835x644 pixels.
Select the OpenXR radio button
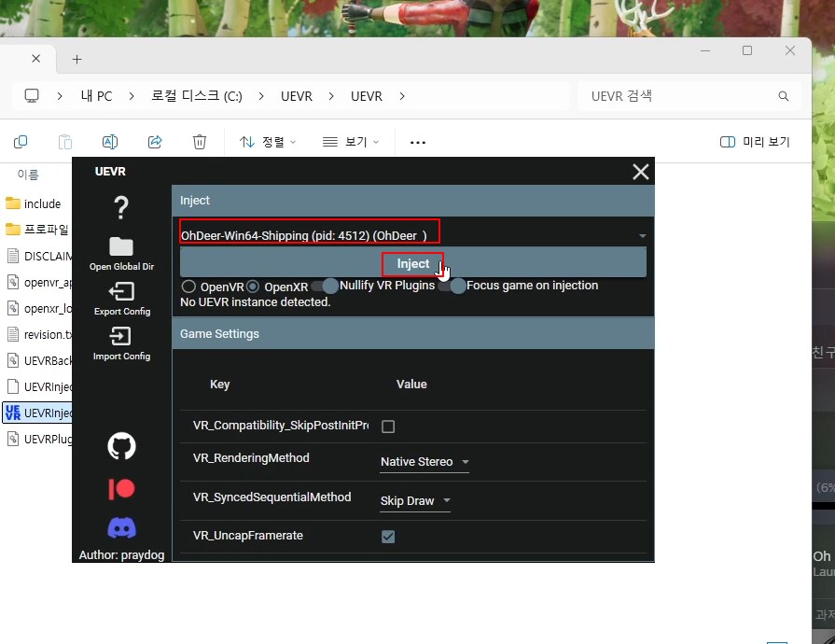pyautogui.click(x=253, y=287)
